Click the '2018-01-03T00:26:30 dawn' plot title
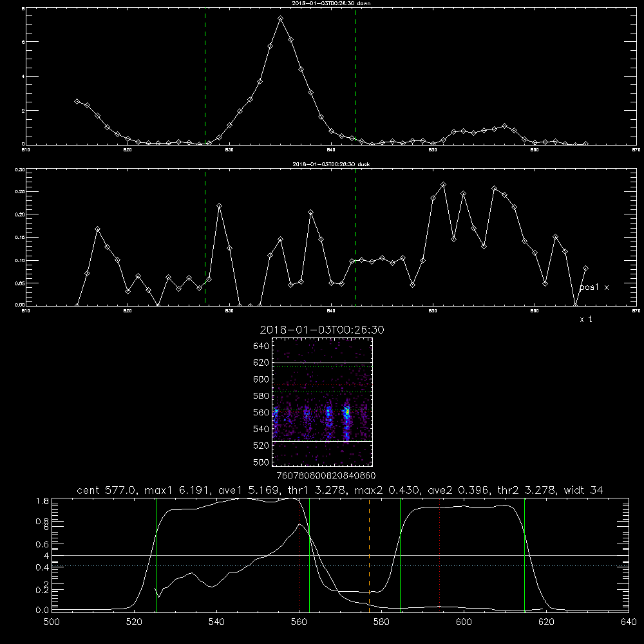 pyautogui.click(x=331, y=3)
